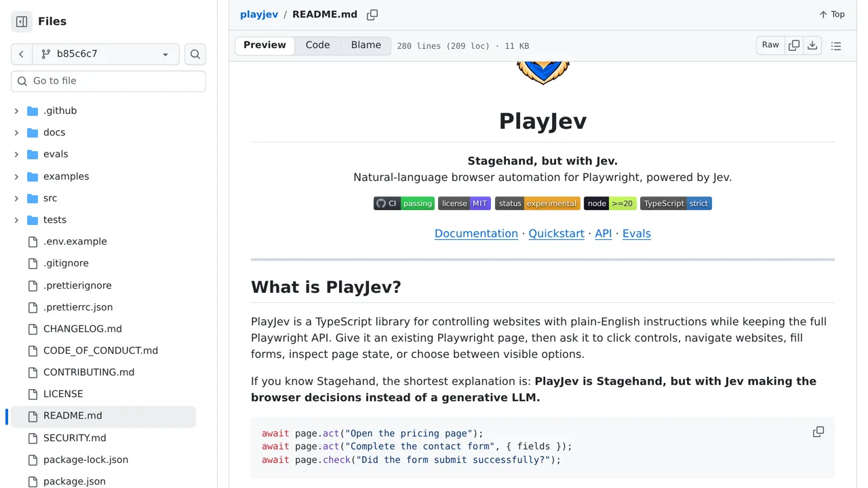The image size is (868, 488).
Task: Select README.md in file tree
Action: (103, 416)
